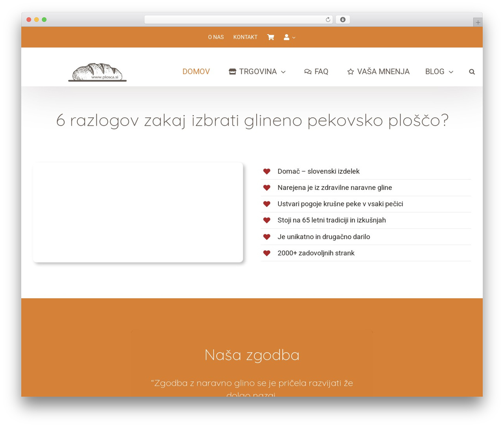The image size is (504, 427).
Task: Click the browser download icon
Action: 343,20
